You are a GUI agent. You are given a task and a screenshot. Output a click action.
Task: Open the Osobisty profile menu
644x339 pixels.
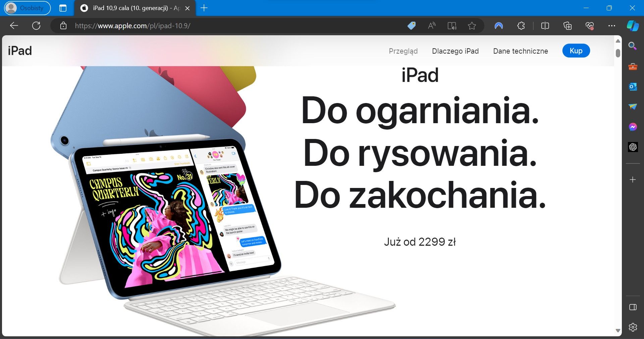click(x=27, y=8)
